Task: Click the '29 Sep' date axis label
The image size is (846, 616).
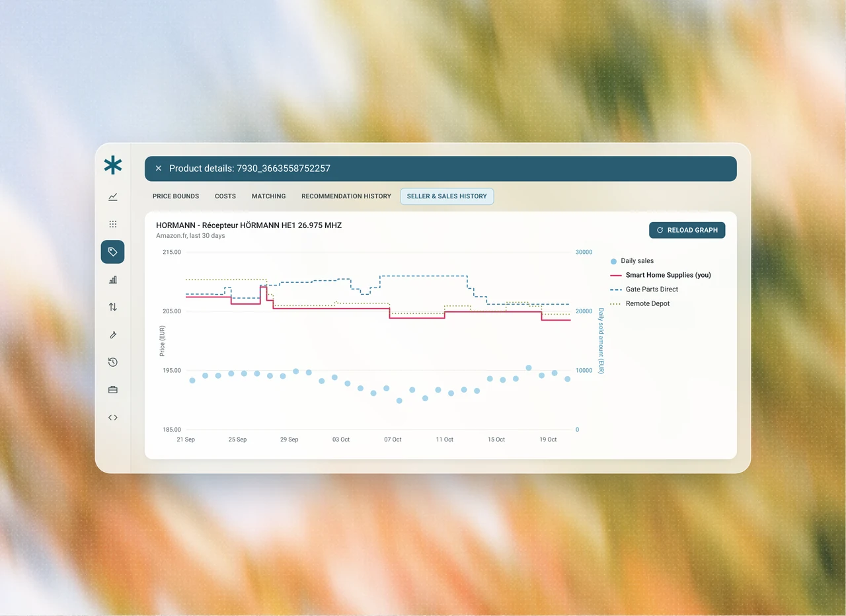Action: tap(289, 440)
